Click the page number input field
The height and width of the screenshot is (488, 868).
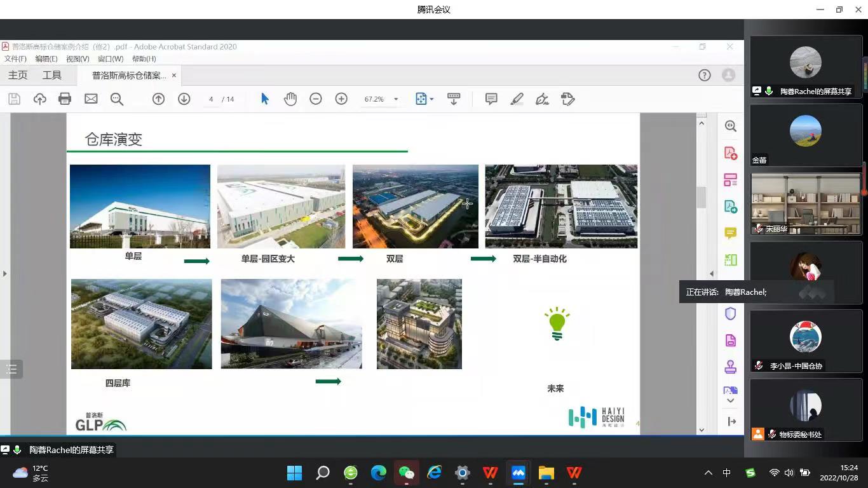(211, 99)
